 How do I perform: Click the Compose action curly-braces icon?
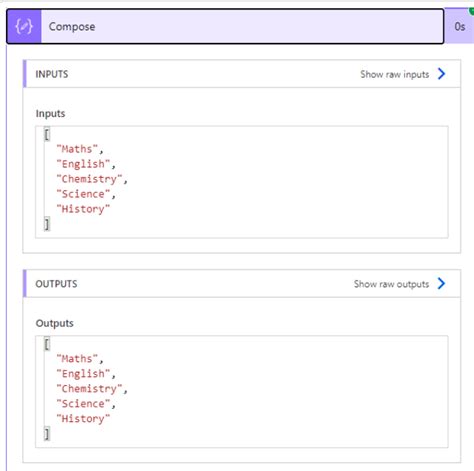(24, 26)
